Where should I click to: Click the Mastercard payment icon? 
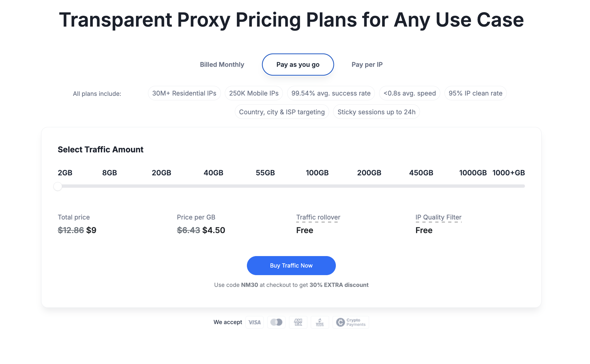pos(276,322)
